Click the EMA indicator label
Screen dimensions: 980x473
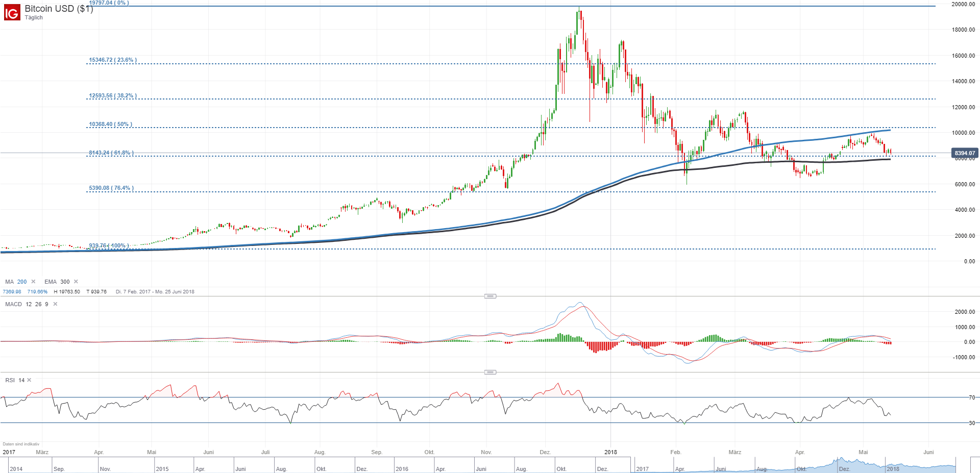tap(51, 282)
